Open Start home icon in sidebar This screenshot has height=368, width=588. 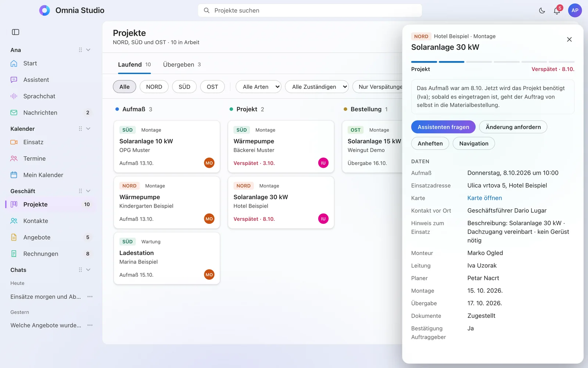click(x=14, y=63)
